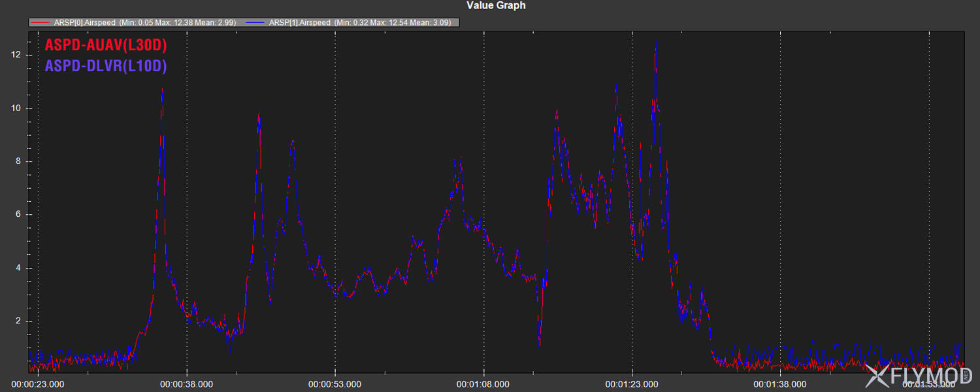Click the 00:01:23.000 time axis label

point(632,384)
